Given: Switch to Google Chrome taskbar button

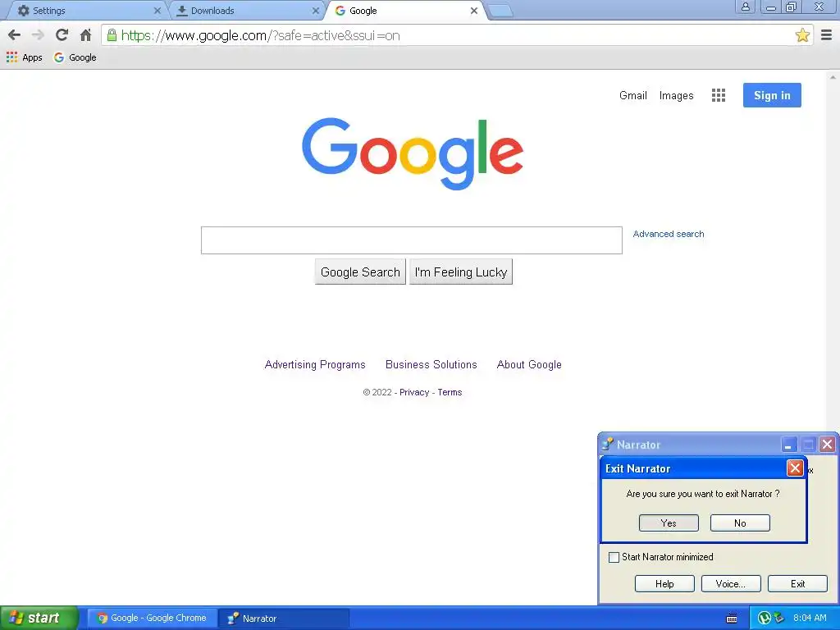Looking at the screenshot, I should (152, 618).
